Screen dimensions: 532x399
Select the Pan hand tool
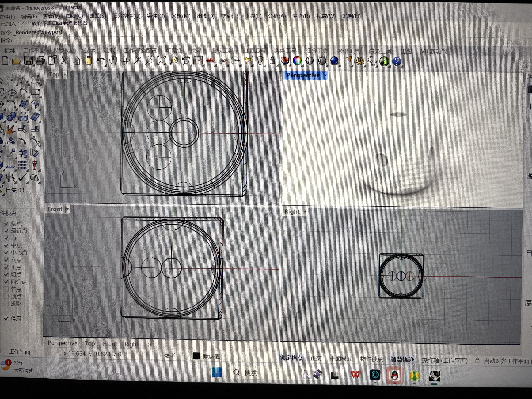click(x=113, y=60)
